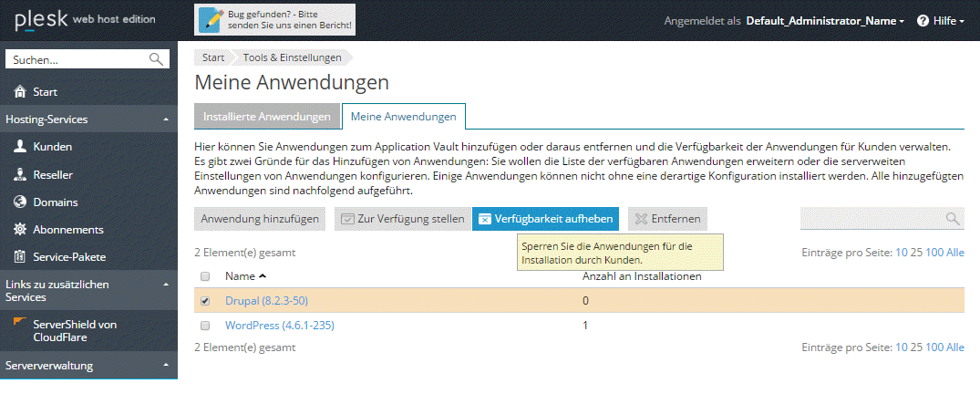Sort by Name column header
980x394 pixels.
tap(245, 275)
